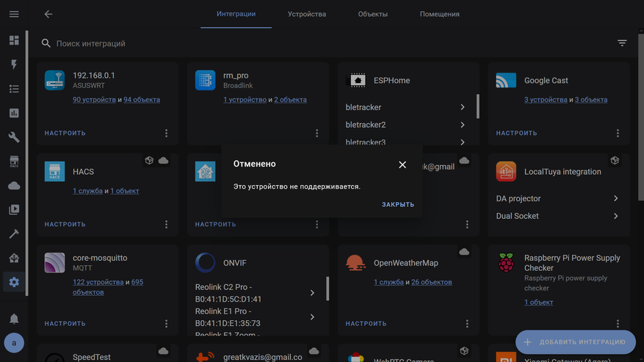Screen dimensions: 644x362
Task: Click the Raspberry Pi logo thumbnail
Action: pos(506,263)
